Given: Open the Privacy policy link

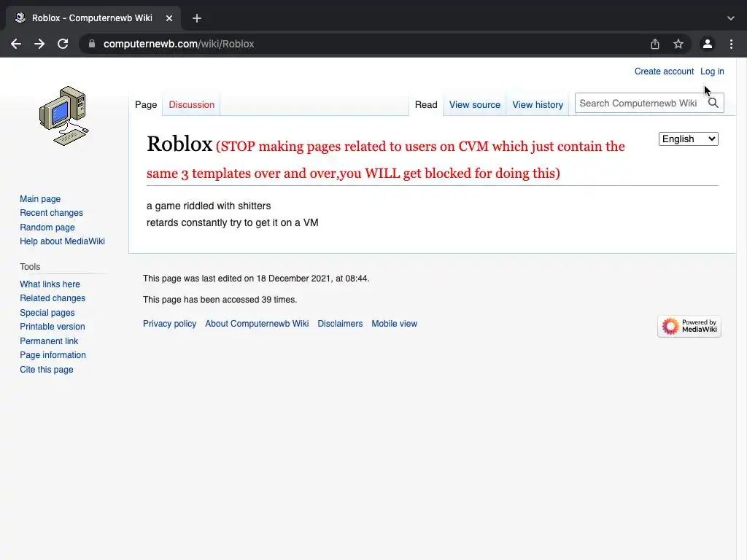Looking at the screenshot, I should [169, 324].
